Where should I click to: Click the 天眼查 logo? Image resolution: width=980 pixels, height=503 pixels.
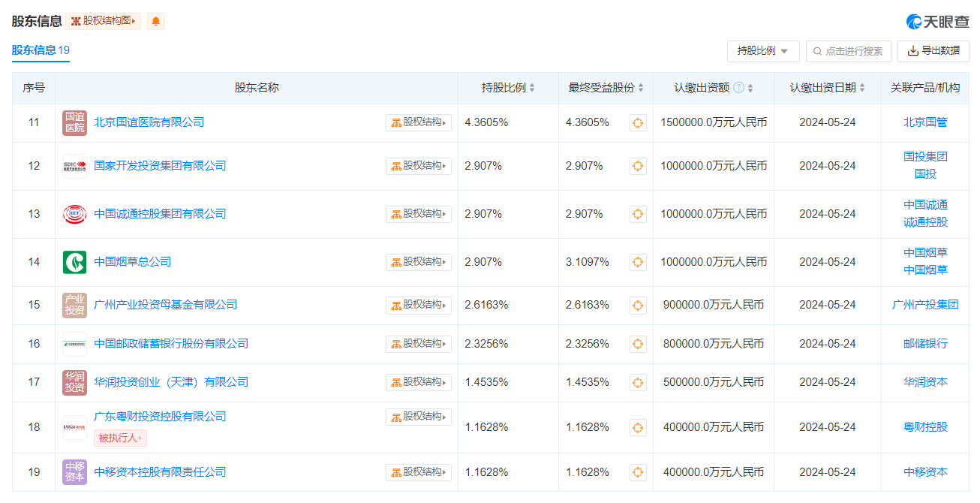coord(937,22)
